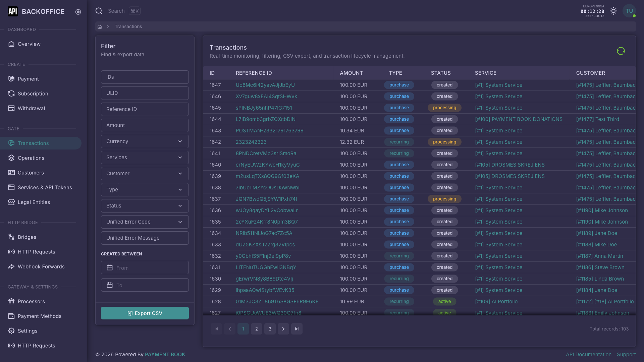Click the Webhook Forwards icon

(11, 266)
